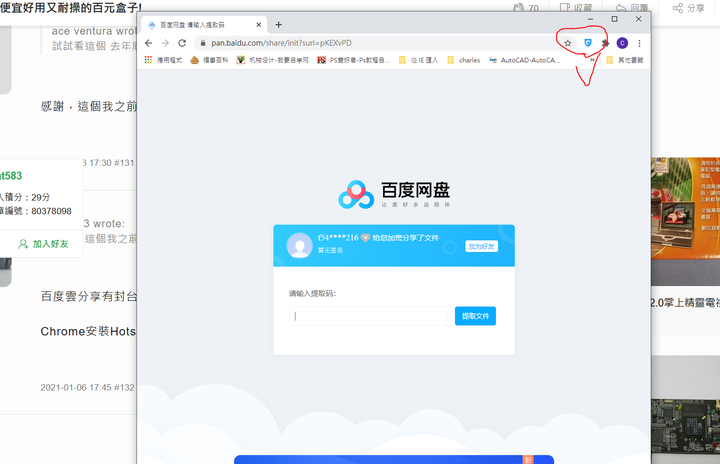The width and height of the screenshot is (720, 464).
Task: Open Chrome three-dot menu
Action: coord(639,43)
